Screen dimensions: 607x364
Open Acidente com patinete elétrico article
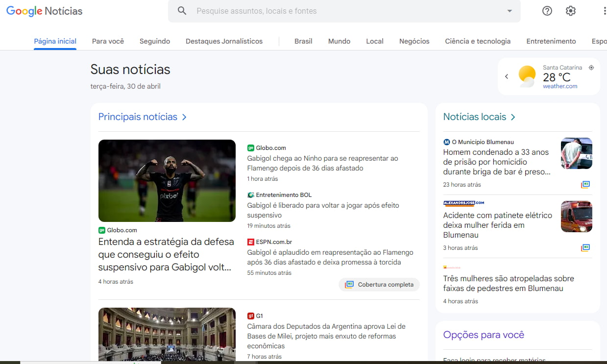tap(497, 225)
